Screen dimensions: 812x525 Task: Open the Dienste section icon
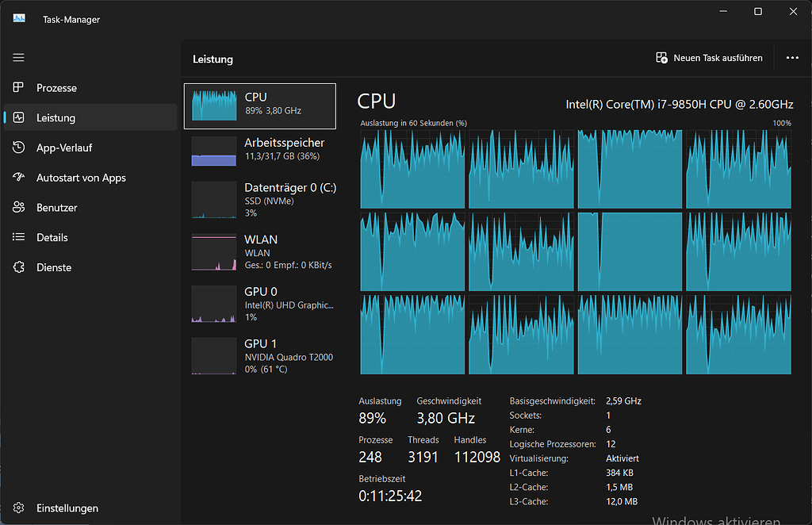[17, 267]
